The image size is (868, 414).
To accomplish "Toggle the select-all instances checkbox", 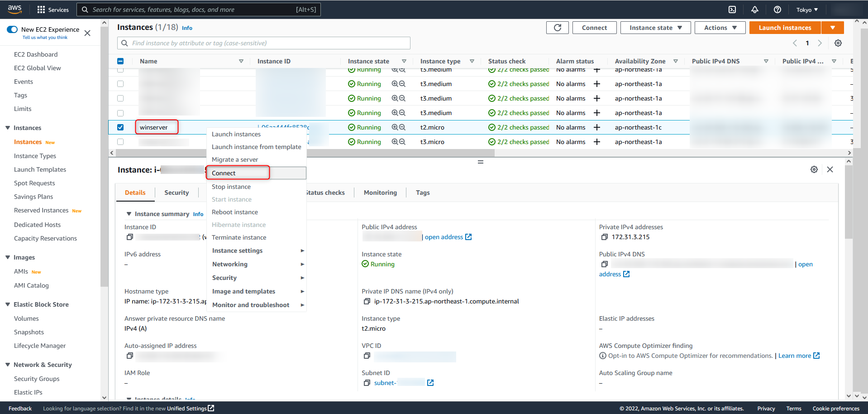I will tap(120, 61).
